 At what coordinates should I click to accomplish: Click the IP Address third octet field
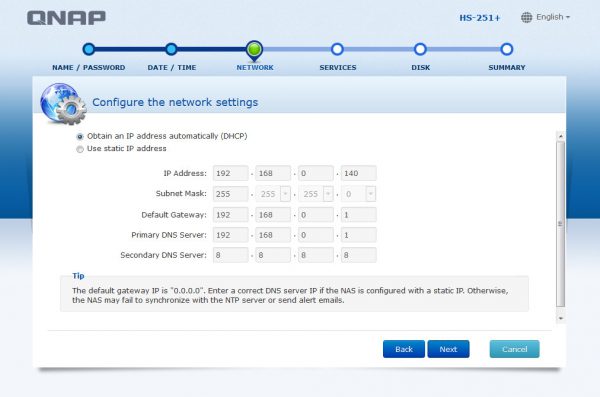pos(316,173)
